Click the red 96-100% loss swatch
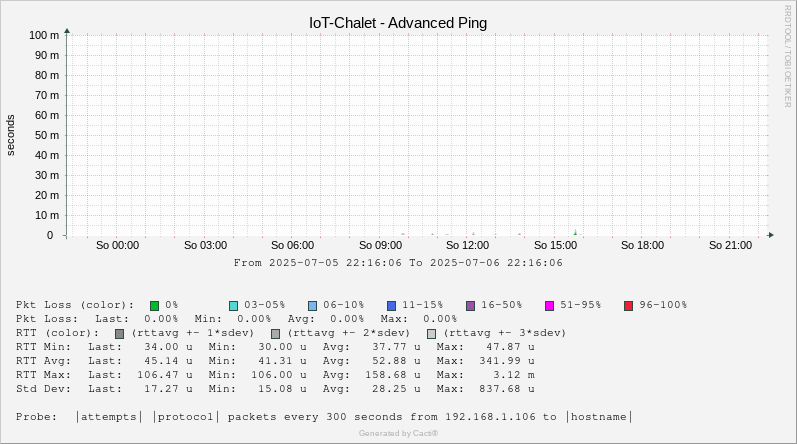Image resolution: width=797 pixels, height=444 pixels. 629,306
